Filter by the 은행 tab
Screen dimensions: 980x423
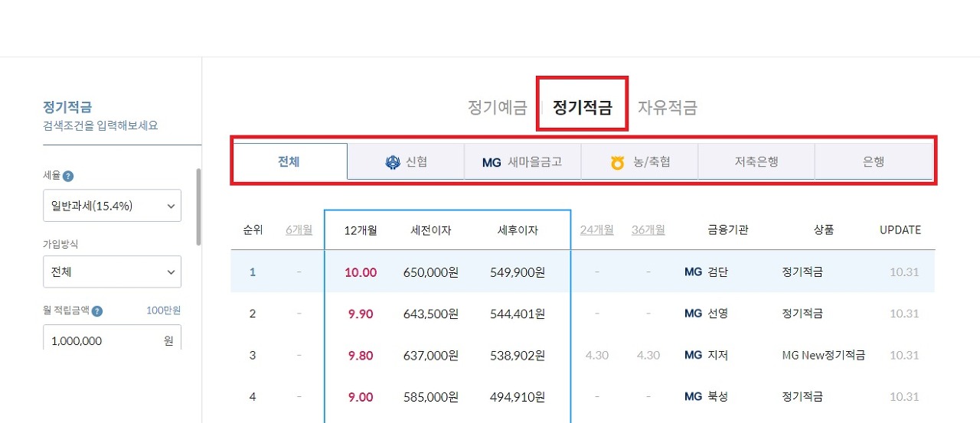tap(874, 161)
